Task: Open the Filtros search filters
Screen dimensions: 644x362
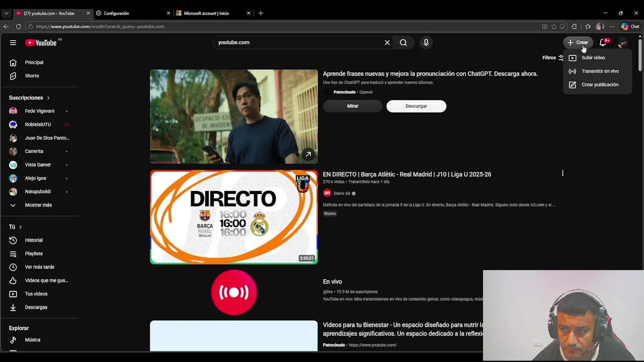Action: [553, 58]
